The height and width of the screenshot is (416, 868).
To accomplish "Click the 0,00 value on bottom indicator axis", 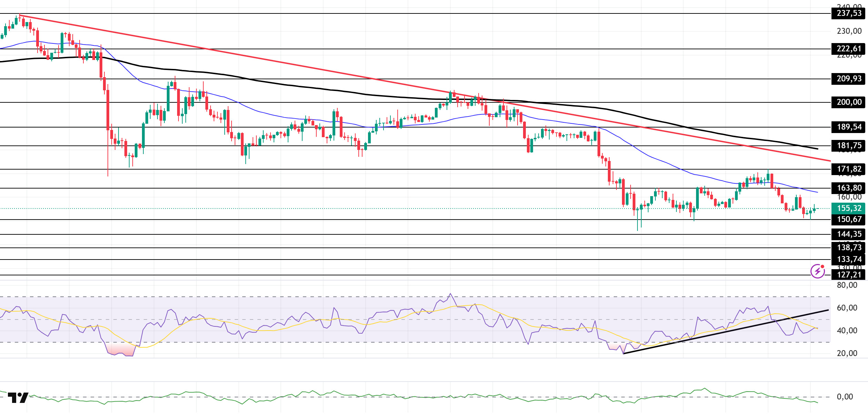I will pyautogui.click(x=845, y=397).
